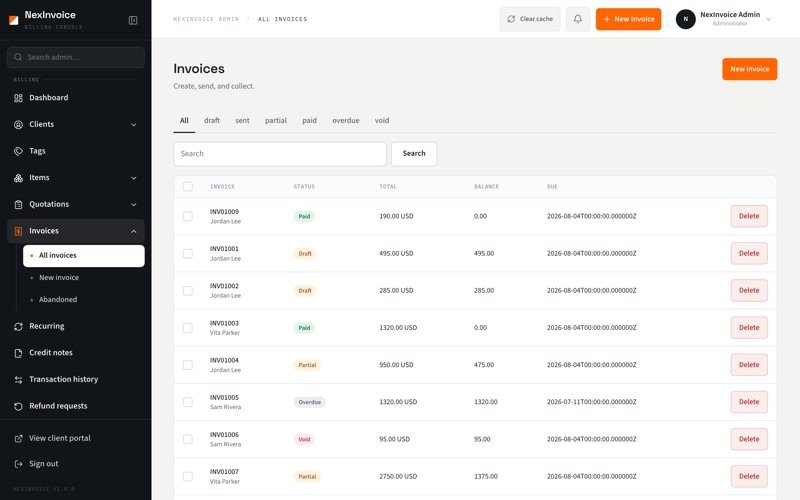Open New invoice sidebar subitem
Viewport: 800px width, 500px height.
coord(84,278)
